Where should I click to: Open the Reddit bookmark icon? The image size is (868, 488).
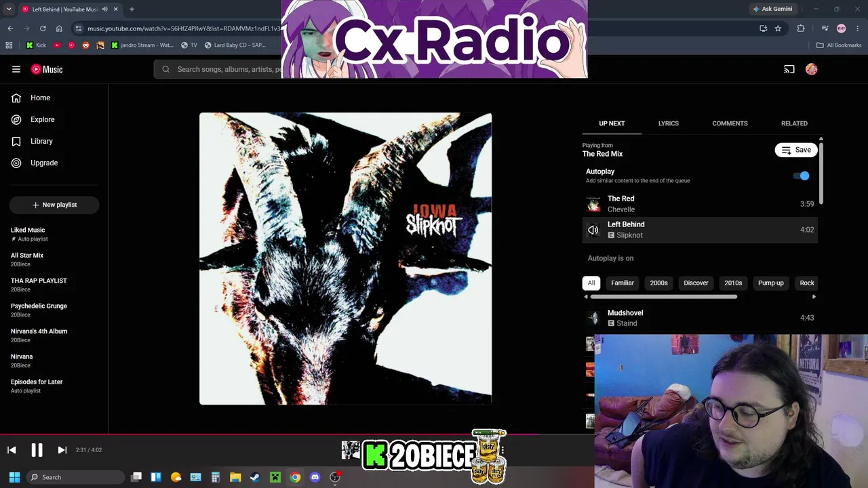85,45
